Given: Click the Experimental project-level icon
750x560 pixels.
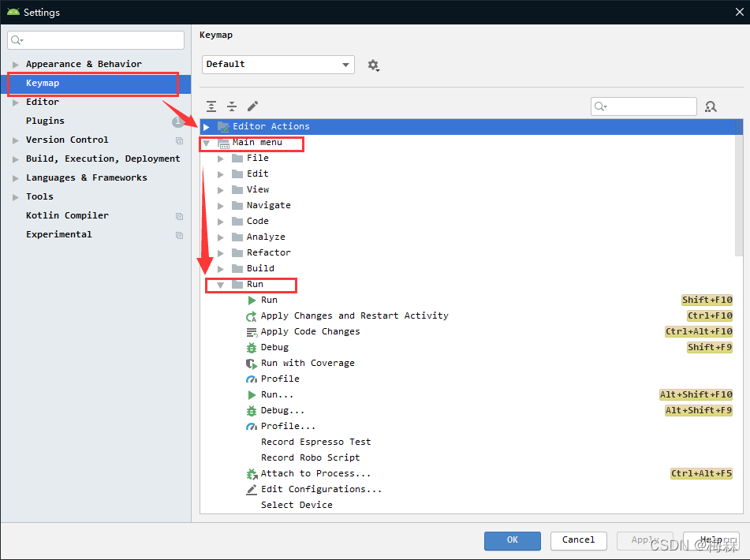Looking at the screenshot, I should (x=179, y=235).
